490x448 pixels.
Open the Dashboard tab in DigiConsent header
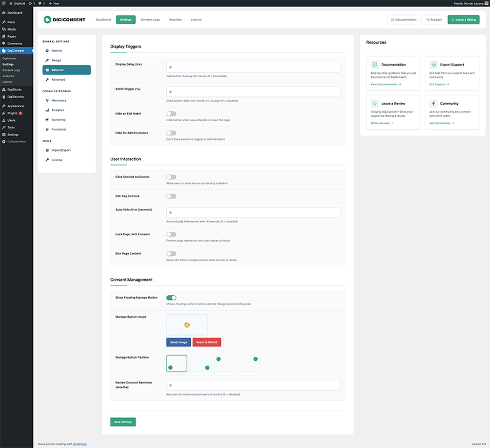[x=103, y=20]
